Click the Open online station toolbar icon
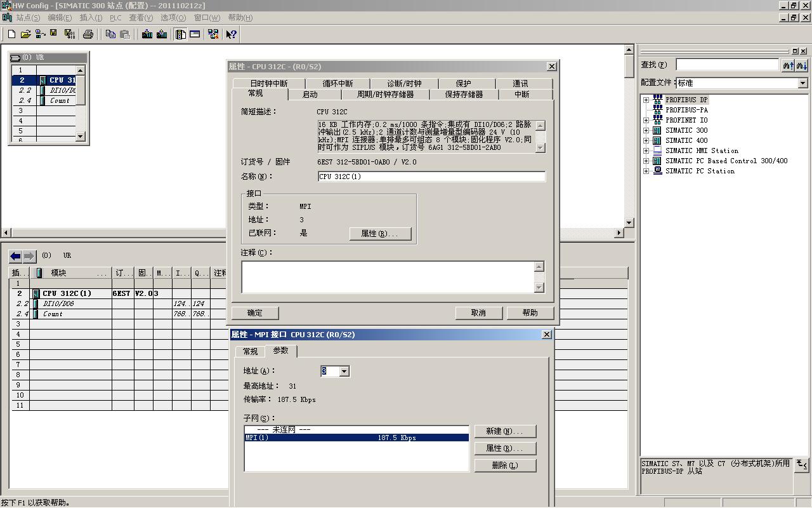The height and width of the screenshot is (508, 812). pyautogui.click(x=40, y=34)
